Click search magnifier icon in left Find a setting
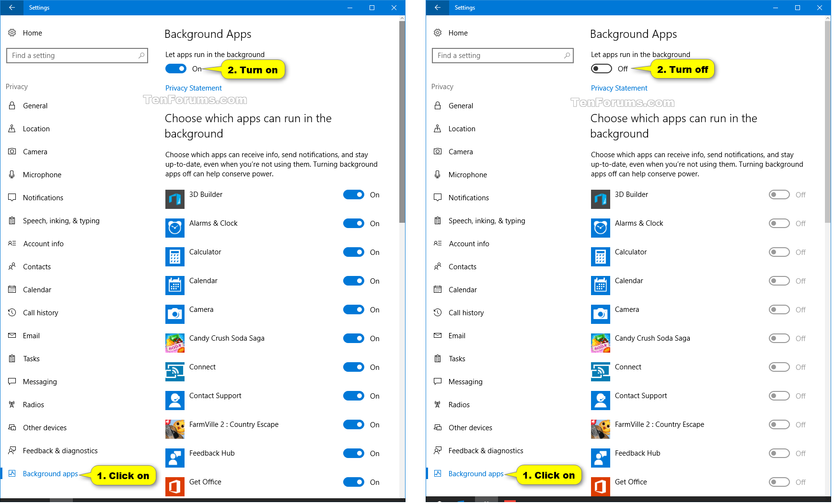 point(141,56)
